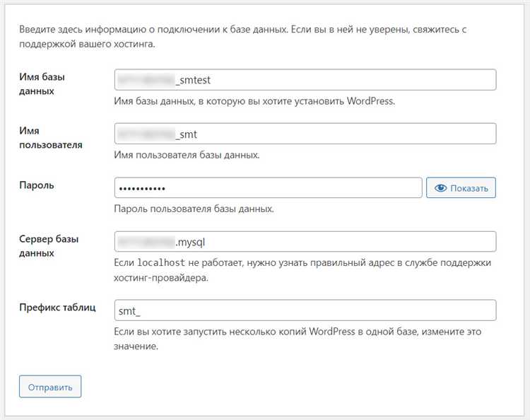Click hint about running several WordPress copies
The image size is (530, 420).
click(298, 339)
